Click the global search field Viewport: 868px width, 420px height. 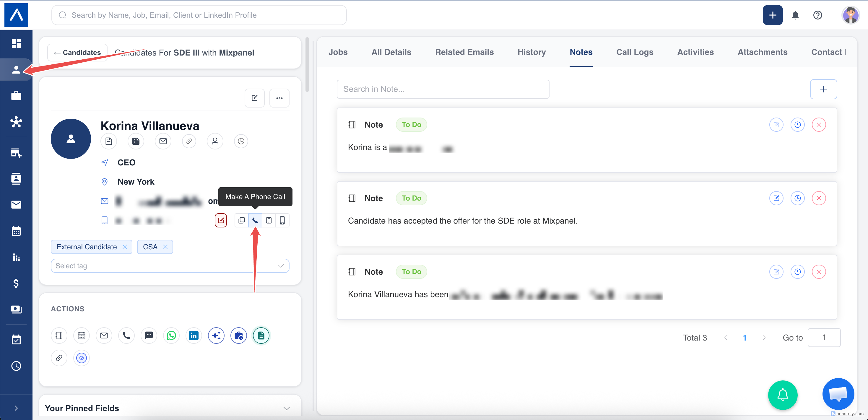199,15
